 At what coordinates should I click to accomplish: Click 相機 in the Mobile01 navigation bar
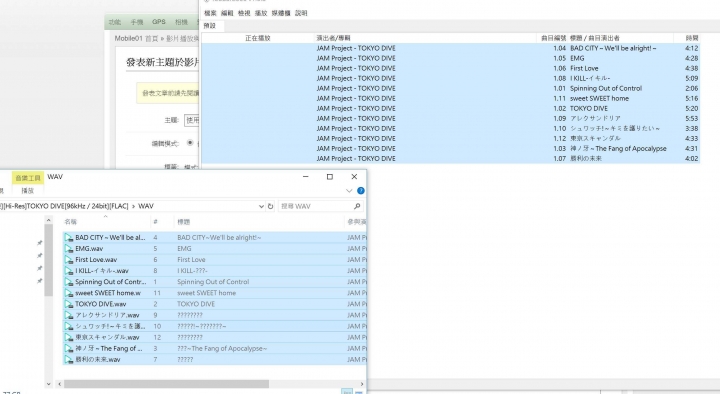(x=181, y=22)
